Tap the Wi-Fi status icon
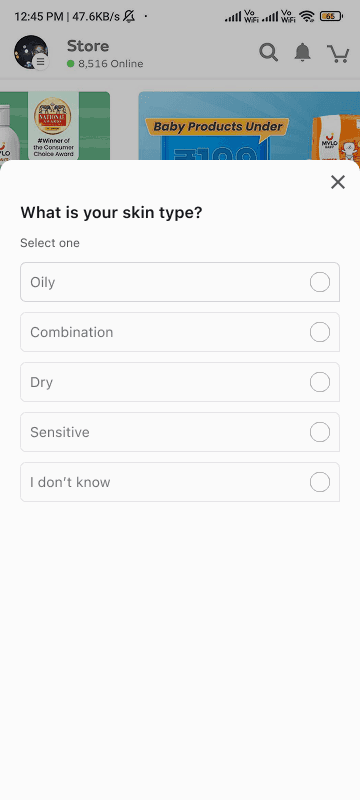The image size is (360, 800). 306,16
